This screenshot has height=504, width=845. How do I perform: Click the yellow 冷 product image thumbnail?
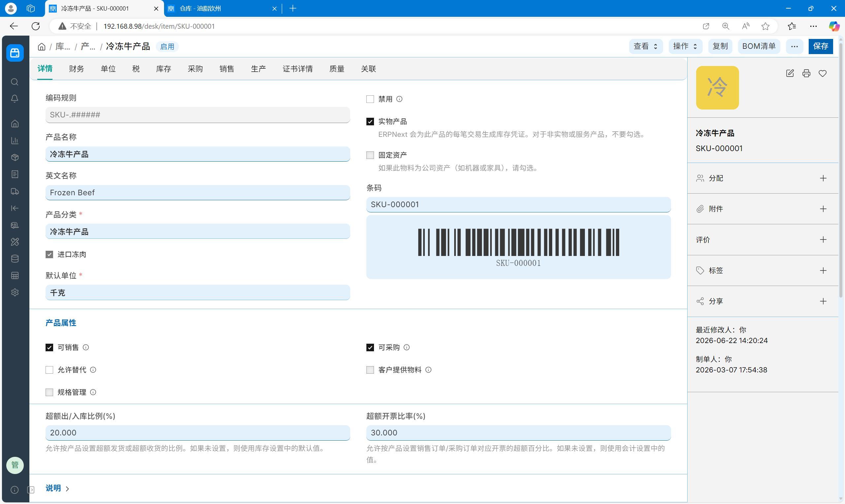[717, 88]
